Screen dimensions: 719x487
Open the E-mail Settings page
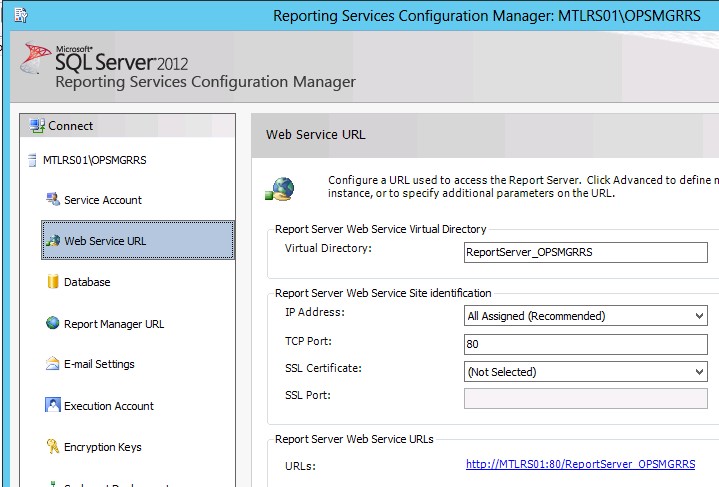(x=99, y=364)
